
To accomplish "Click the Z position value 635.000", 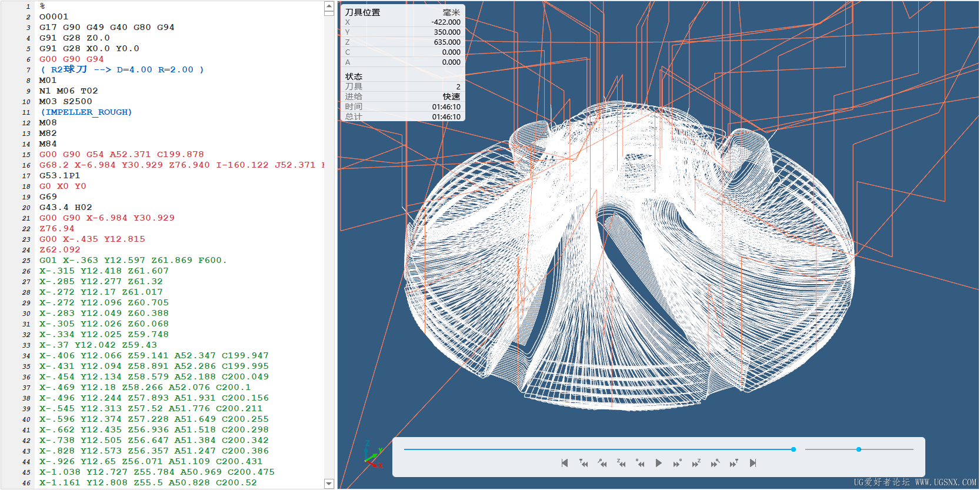I will (x=447, y=42).
